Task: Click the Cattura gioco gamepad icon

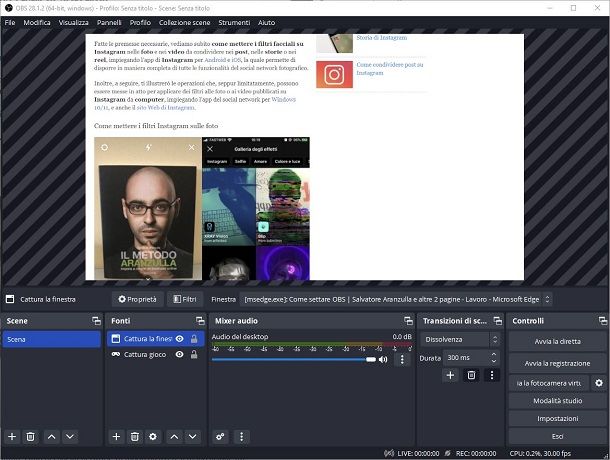Action: 116,354
